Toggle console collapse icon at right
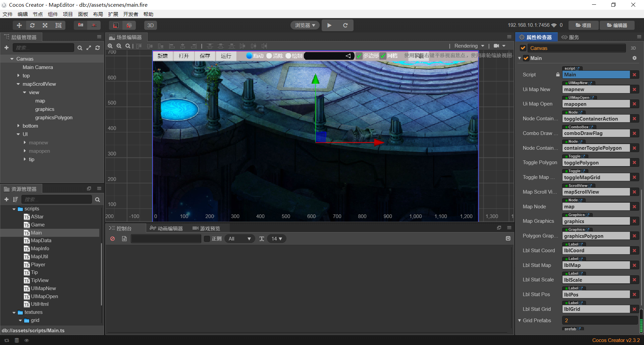This screenshot has width=644, height=345. coord(508,238)
